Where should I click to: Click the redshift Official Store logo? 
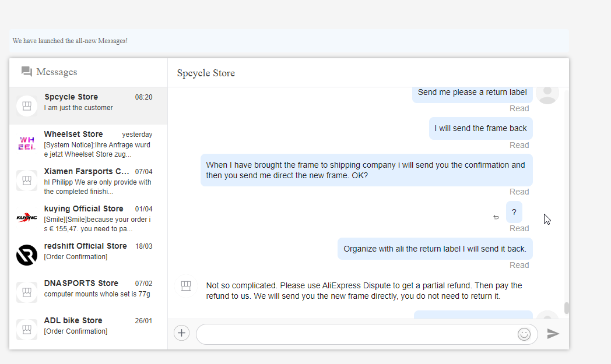point(27,255)
